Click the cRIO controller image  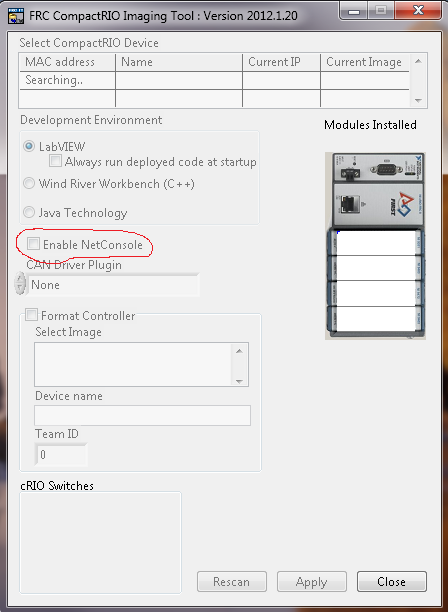coord(375,246)
